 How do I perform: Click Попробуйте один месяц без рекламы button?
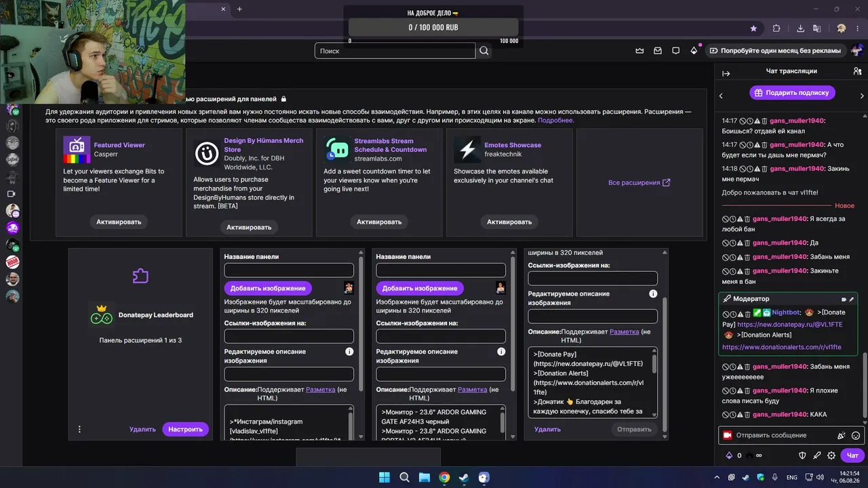(775, 51)
